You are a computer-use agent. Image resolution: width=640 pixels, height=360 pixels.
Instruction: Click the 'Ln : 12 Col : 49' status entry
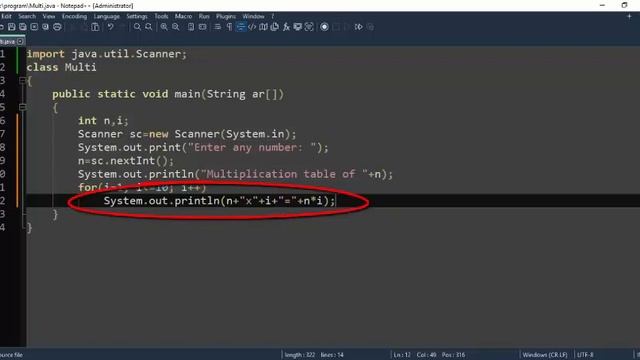coord(415,355)
